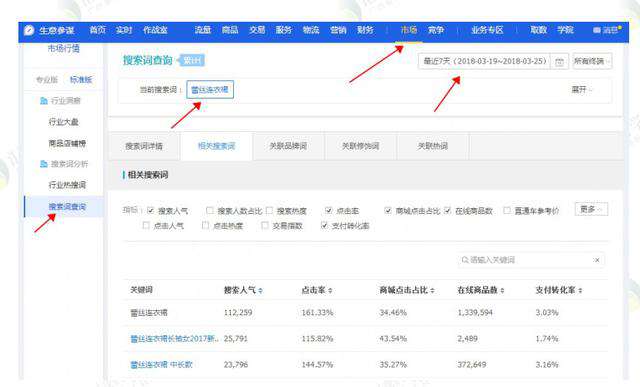Image resolution: width=640 pixels, height=387 pixels.
Task: Open 行业大盘 in the sidebar
Action: [63, 122]
